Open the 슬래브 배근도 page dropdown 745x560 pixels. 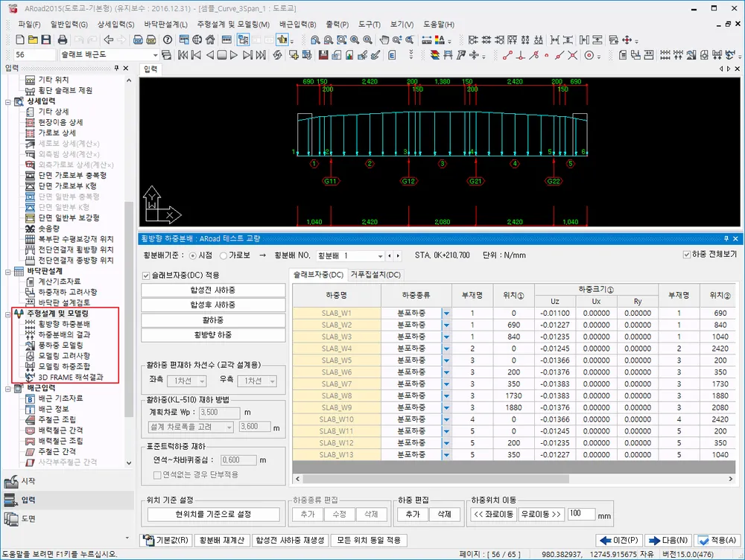point(155,55)
